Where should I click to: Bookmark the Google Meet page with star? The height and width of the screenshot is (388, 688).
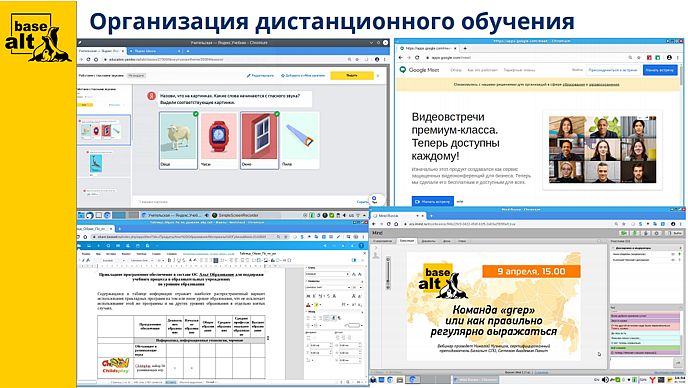click(x=638, y=57)
